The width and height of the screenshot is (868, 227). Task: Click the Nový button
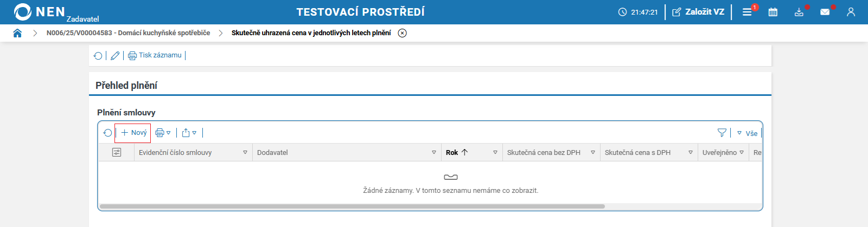click(133, 133)
